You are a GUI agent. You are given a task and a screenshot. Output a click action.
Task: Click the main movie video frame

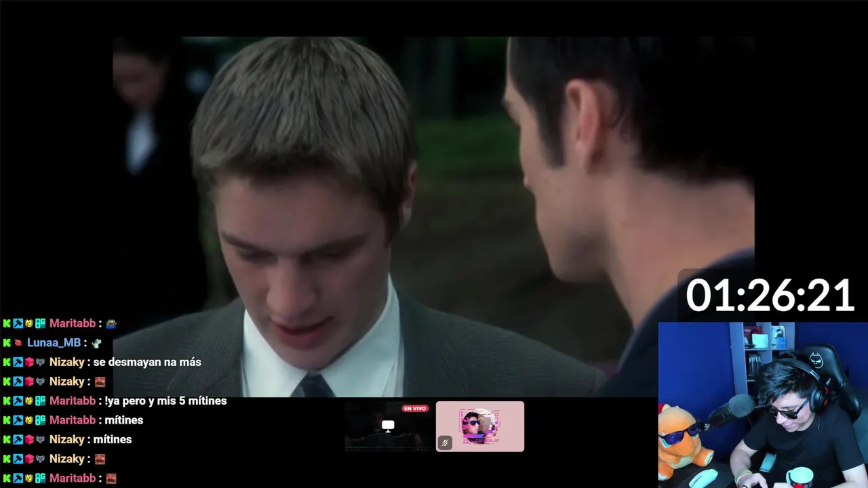(x=434, y=216)
